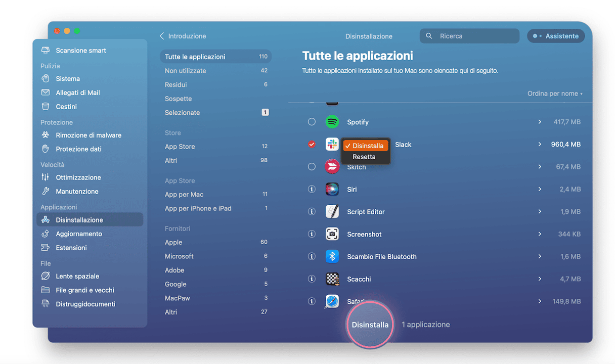Filter apps by Microsoft vendor

216,256
